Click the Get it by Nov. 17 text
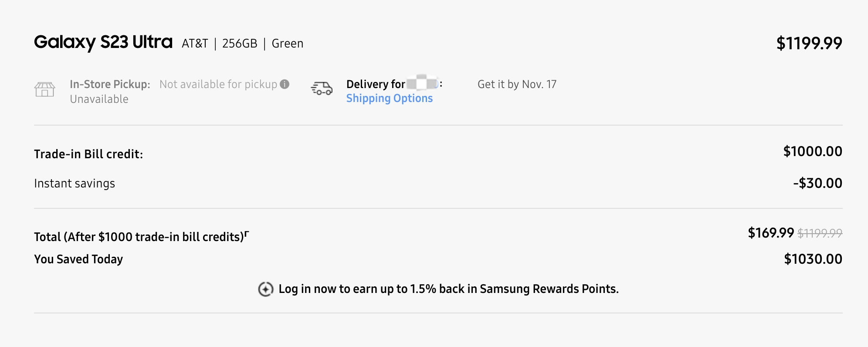This screenshot has height=347, width=868. [517, 84]
